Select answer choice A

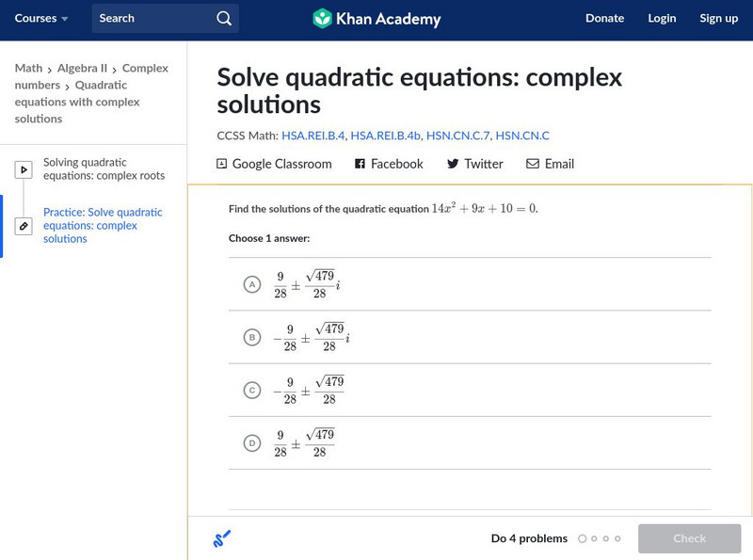pos(251,284)
